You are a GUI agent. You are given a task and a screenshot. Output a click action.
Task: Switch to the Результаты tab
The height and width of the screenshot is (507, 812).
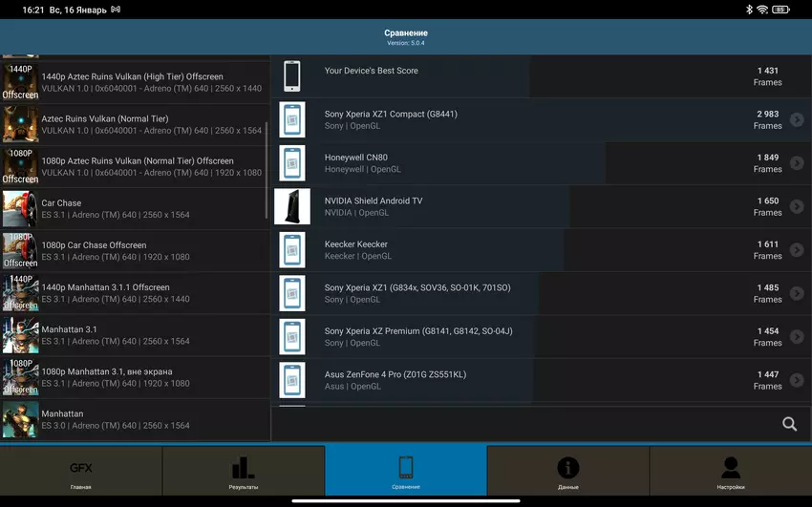coord(244,473)
